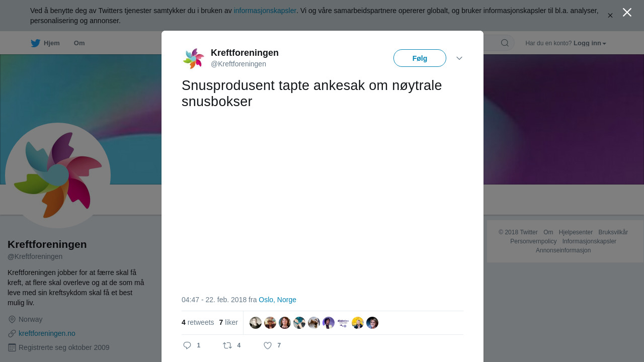Click the Twitter bird Hjem icon

[x=35, y=43]
